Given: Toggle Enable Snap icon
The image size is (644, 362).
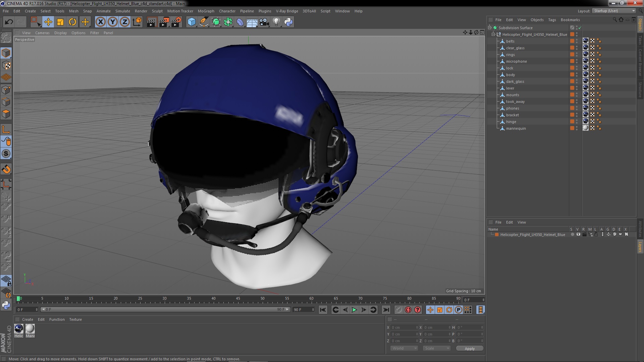Looking at the screenshot, I should point(6,154).
